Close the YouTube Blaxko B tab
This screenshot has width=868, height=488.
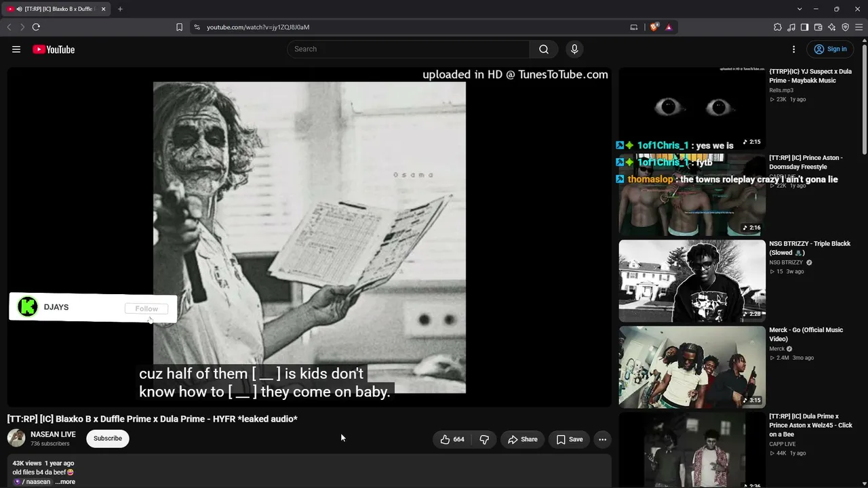coord(103,9)
